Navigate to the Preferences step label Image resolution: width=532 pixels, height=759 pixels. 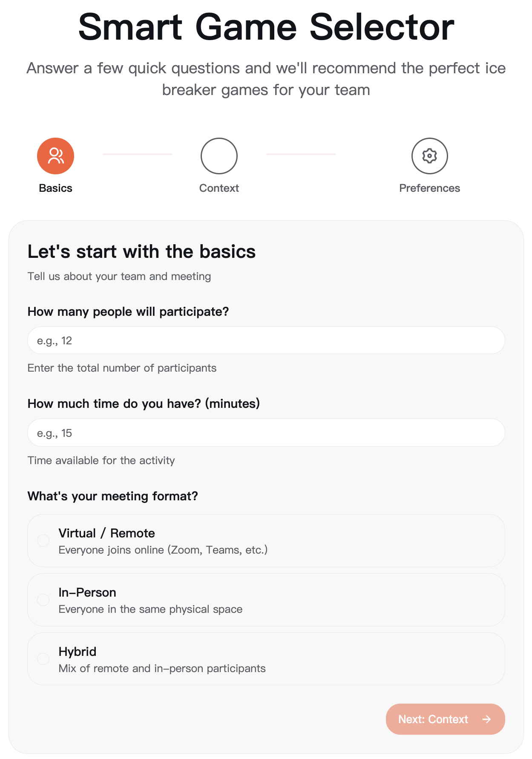pos(429,188)
